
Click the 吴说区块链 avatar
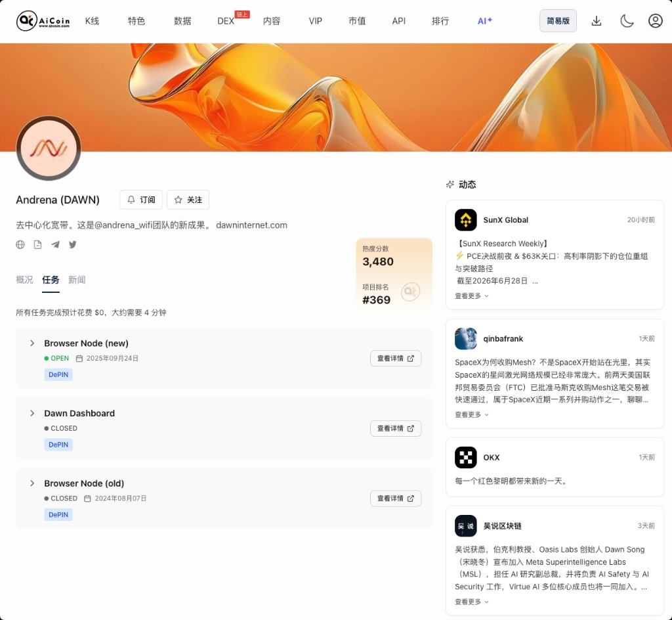click(465, 525)
